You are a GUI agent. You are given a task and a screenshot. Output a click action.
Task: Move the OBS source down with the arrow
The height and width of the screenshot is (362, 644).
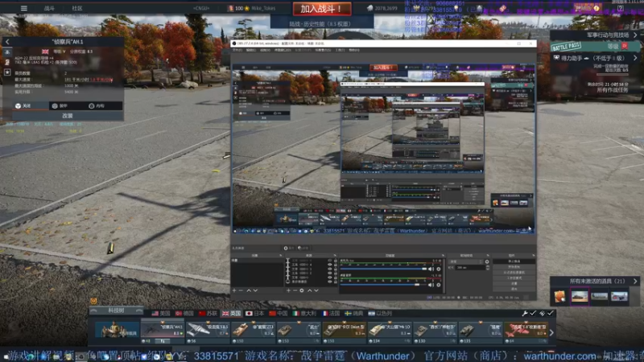(316, 290)
